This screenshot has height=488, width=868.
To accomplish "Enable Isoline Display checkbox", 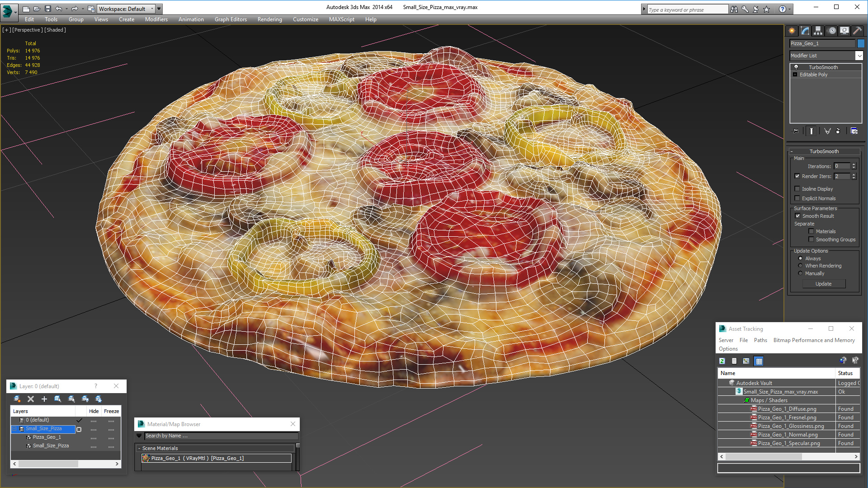I will click(797, 189).
